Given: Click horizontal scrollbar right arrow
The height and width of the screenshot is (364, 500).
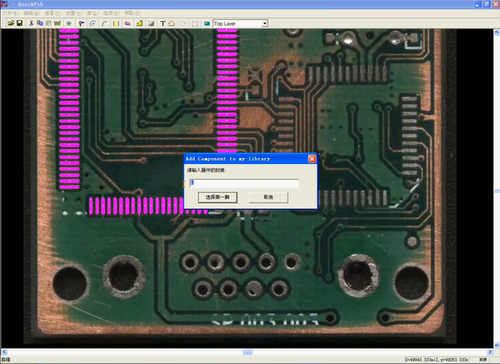Looking at the screenshot, I should (490, 352).
